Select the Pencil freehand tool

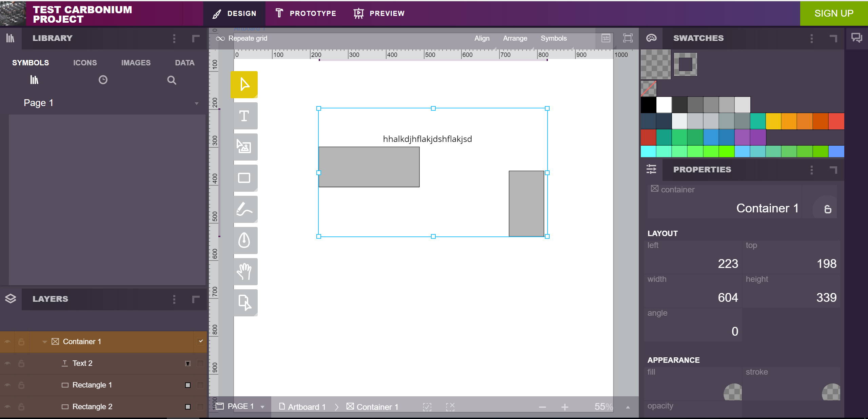244,209
